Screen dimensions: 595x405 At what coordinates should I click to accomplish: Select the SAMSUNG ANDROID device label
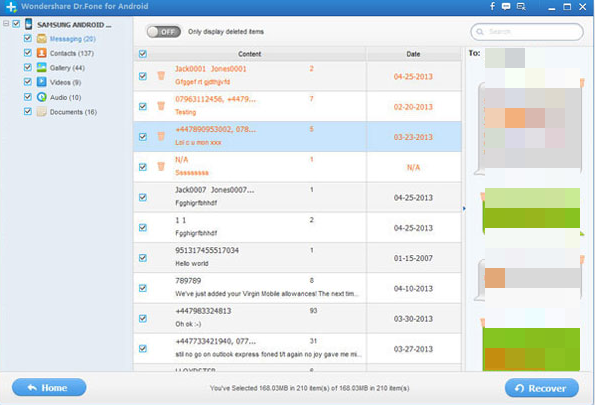(74, 25)
